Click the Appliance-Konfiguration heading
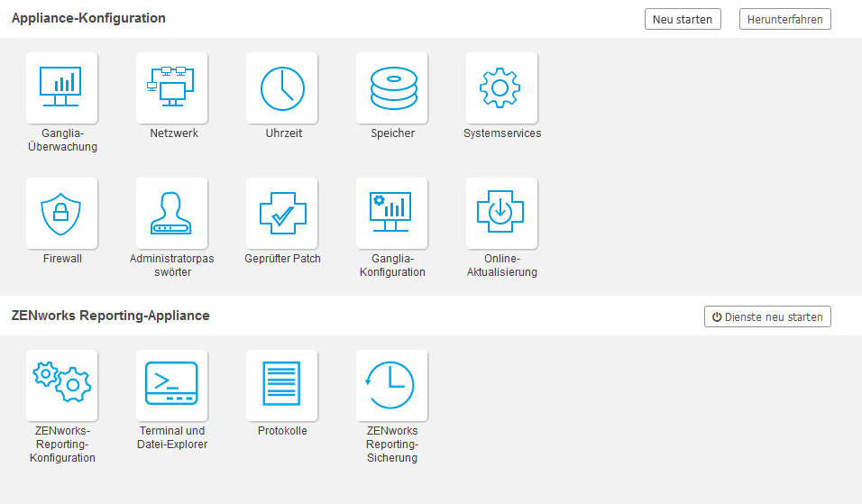The image size is (862, 504). coord(88,18)
